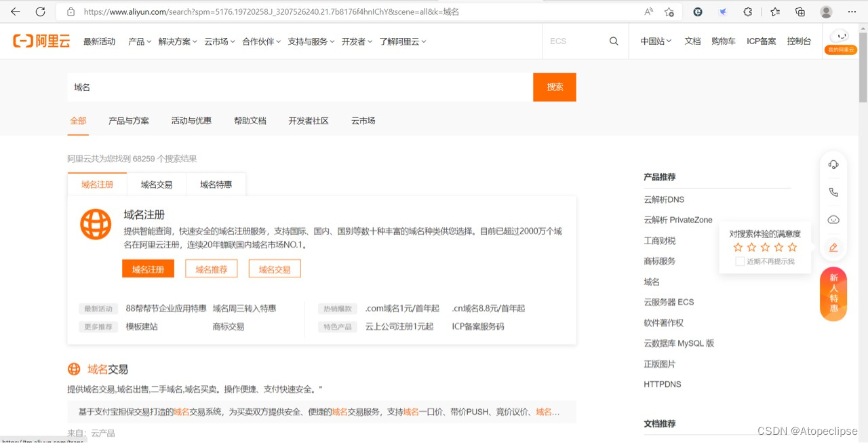Open the collections icon in toolbar
Screen dimensions: 868x443
(x=800, y=12)
